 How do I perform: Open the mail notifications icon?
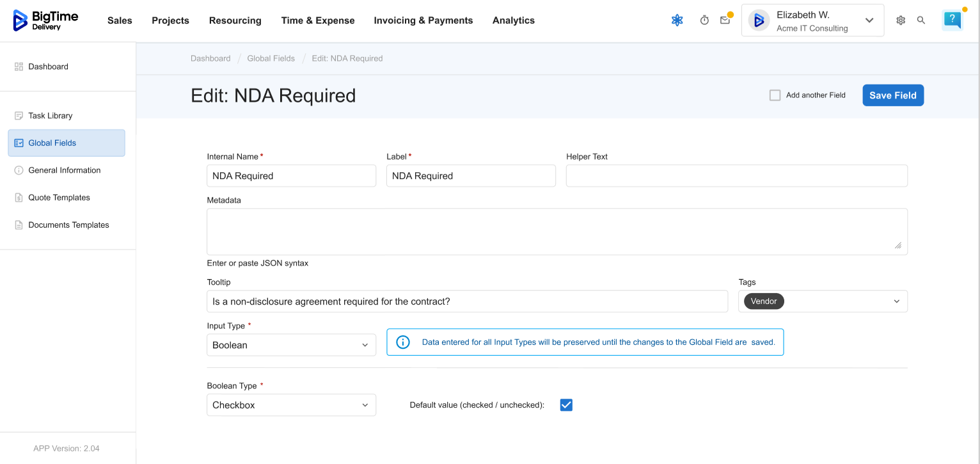tap(725, 20)
